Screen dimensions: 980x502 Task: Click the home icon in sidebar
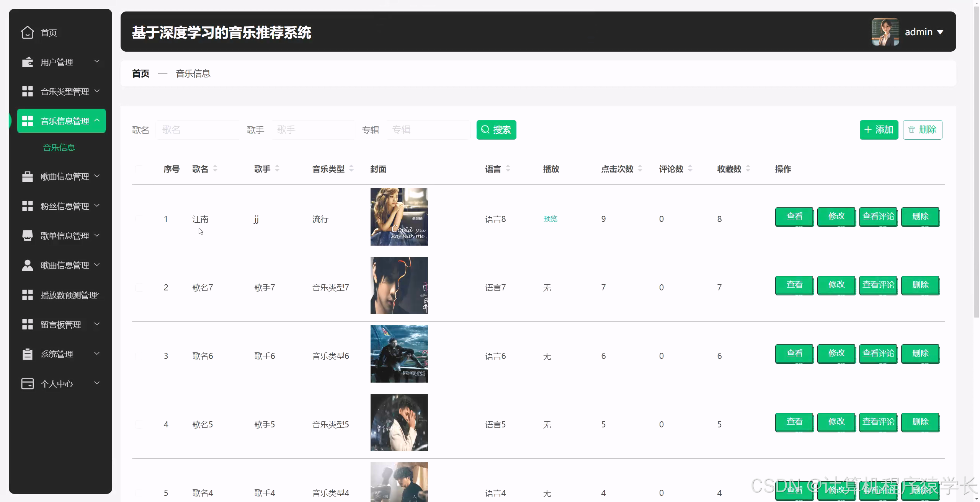27,33
